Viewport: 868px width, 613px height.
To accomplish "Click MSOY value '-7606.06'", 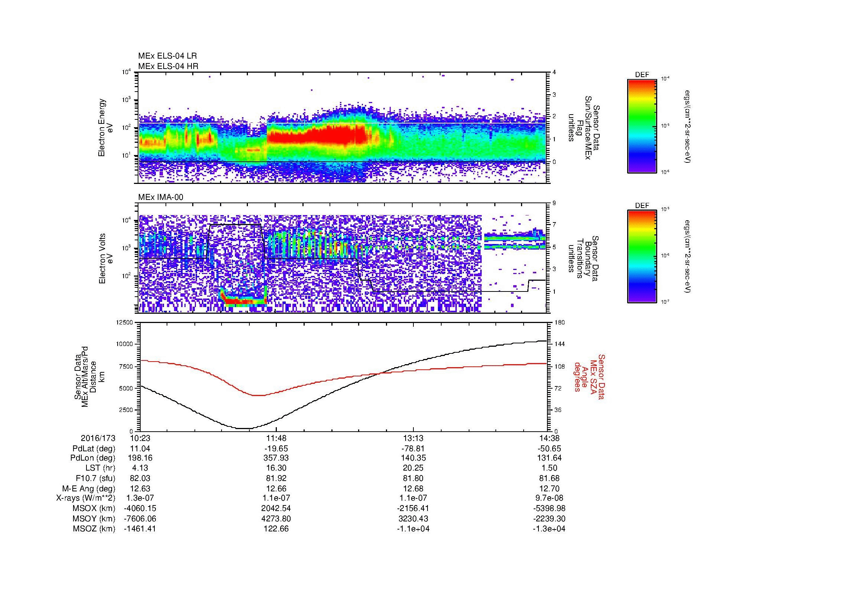I will coord(140,518).
